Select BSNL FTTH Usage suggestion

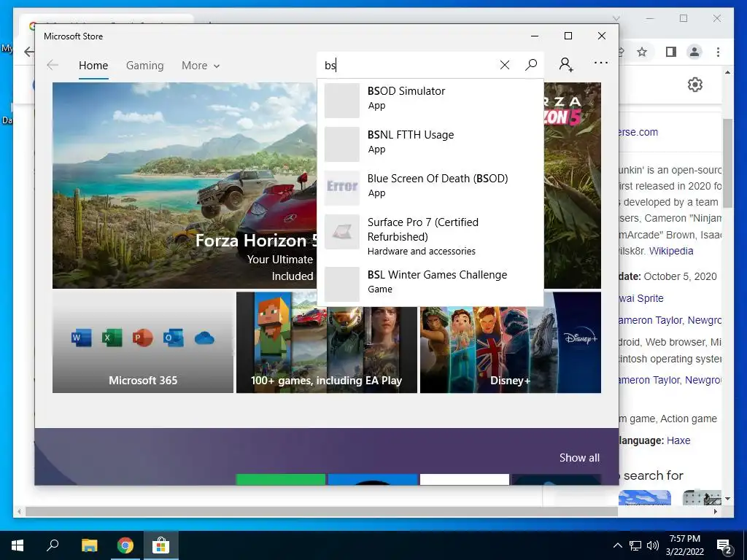430,144
